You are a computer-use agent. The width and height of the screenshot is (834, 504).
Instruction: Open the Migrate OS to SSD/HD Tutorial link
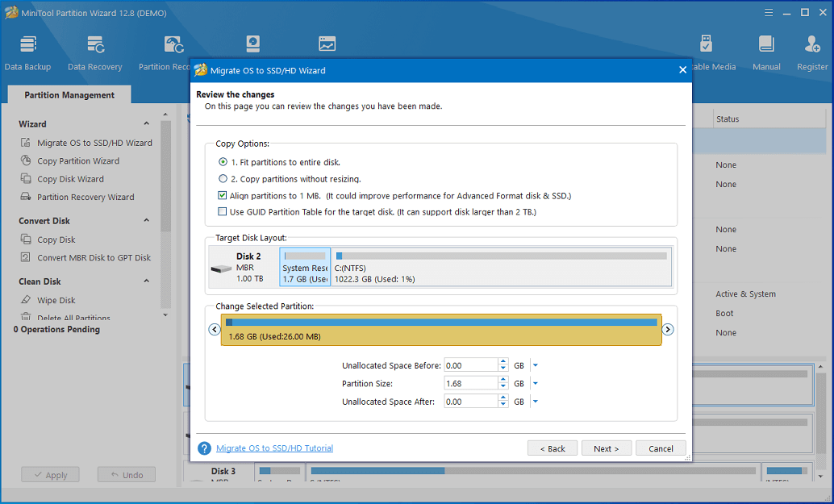coord(274,448)
